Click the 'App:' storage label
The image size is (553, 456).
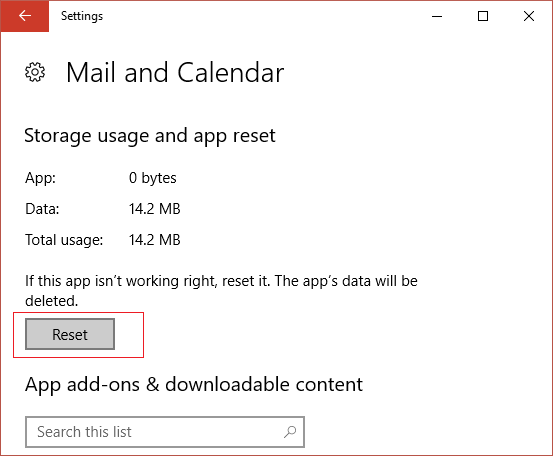(x=40, y=178)
